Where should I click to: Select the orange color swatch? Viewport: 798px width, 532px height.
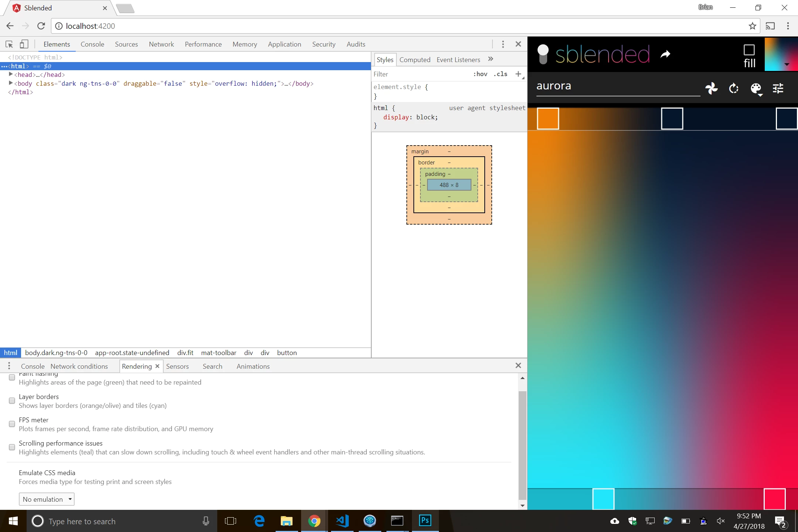[x=548, y=119]
